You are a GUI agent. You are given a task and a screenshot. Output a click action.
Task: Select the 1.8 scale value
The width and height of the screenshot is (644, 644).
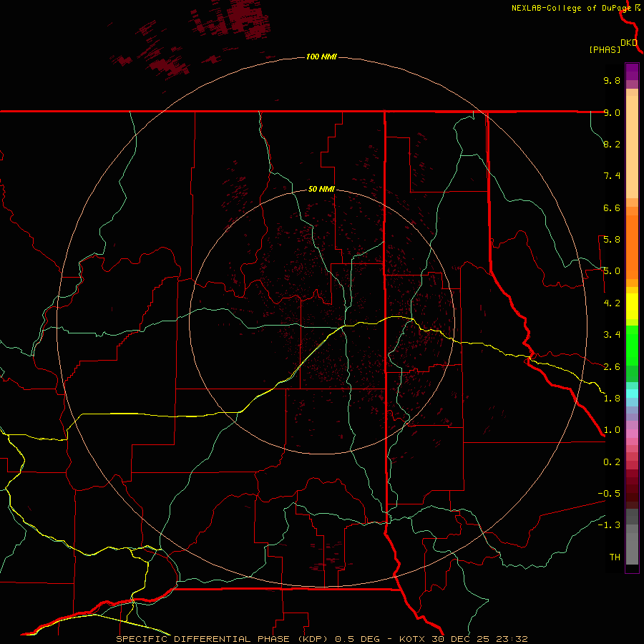[x=612, y=399]
